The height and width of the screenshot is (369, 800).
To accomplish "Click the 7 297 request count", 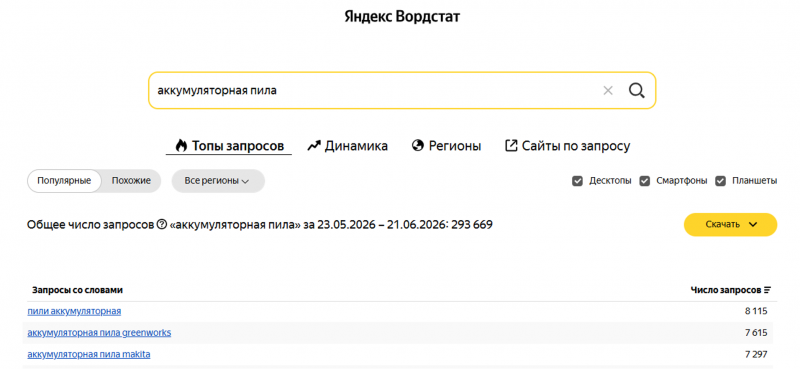I will coord(756,354).
